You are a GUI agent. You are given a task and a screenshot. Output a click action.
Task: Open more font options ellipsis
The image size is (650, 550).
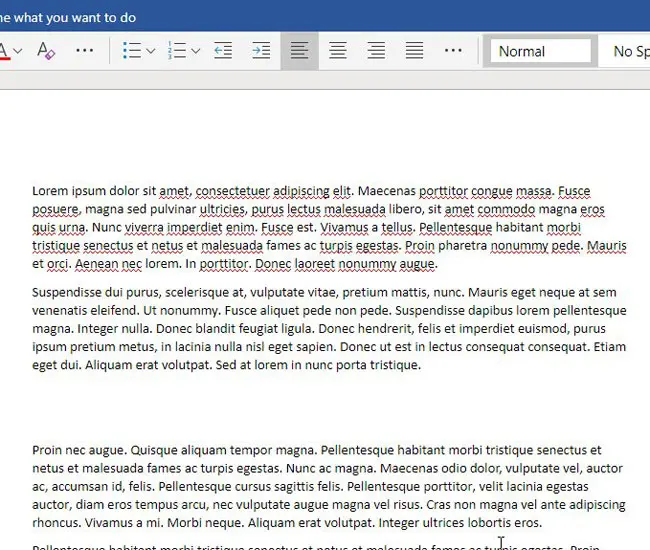pyautogui.click(x=85, y=51)
